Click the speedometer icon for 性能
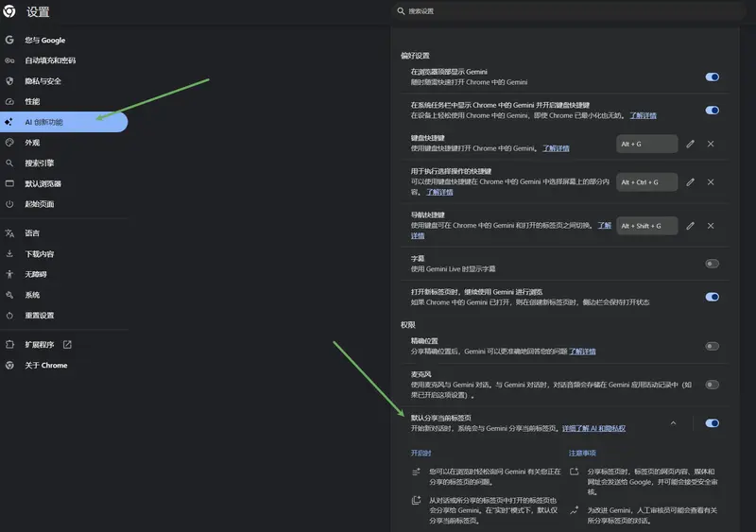Screen dimensions: 756x532 point(9,101)
